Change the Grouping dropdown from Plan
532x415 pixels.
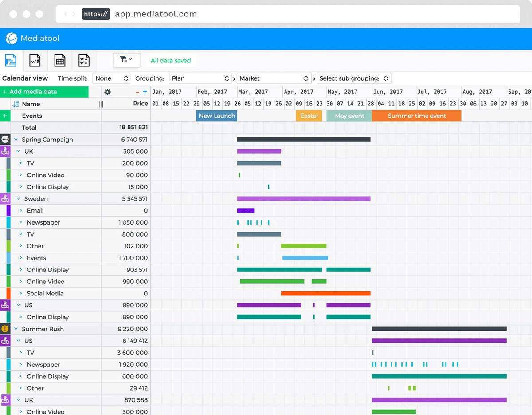(x=200, y=78)
